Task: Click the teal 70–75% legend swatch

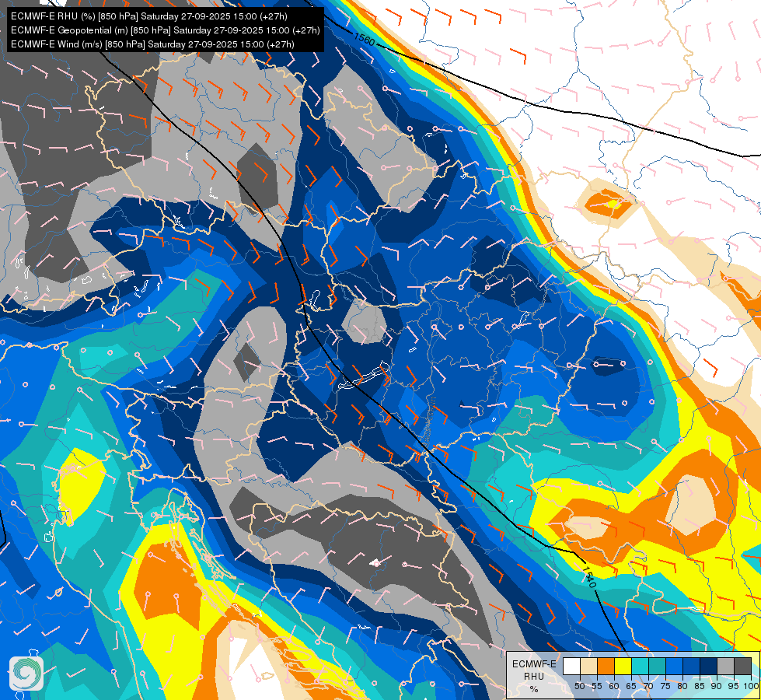Action: (657, 666)
